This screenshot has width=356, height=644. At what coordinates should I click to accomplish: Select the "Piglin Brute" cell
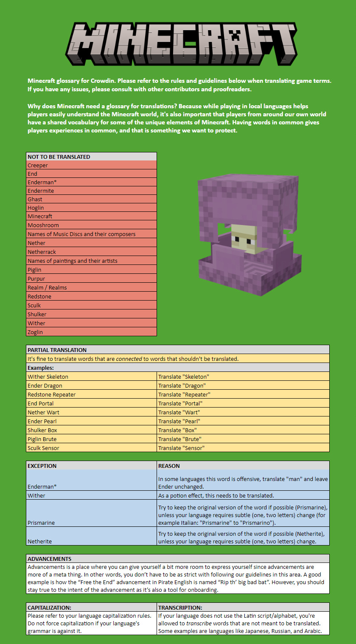coord(92,439)
